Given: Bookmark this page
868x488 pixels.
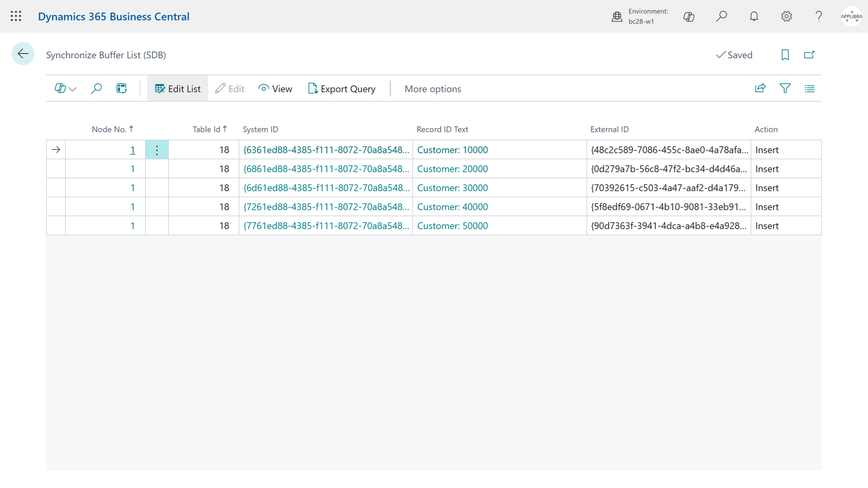Looking at the screenshot, I should (x=785, y=55).
